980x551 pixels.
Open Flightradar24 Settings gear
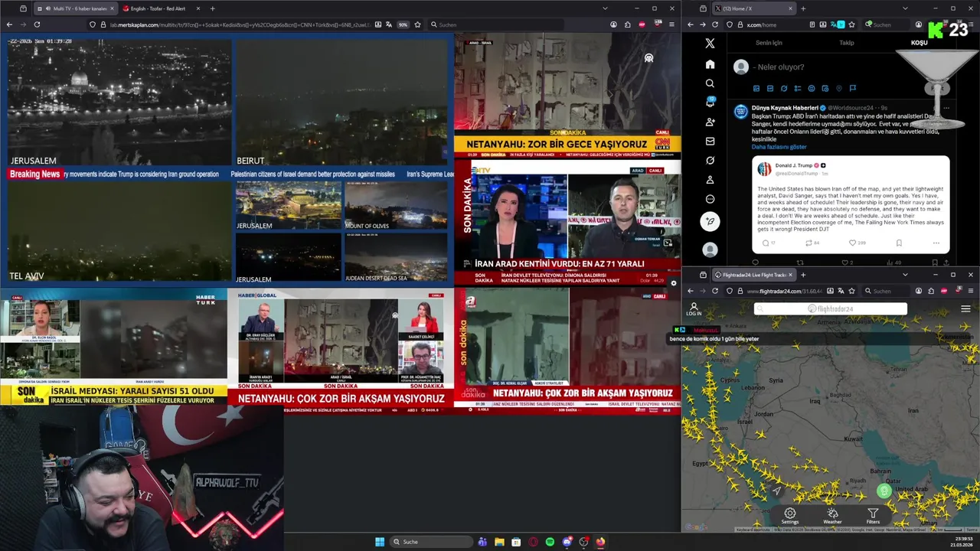[x=790, y=517]
